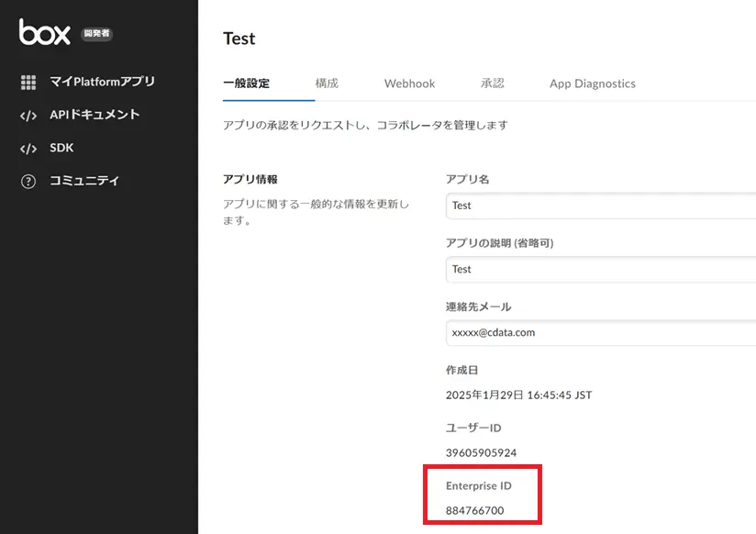Click the 連絡先メール input field
Image resolution: width=756 pixels, height=534 pixels.
601,333
